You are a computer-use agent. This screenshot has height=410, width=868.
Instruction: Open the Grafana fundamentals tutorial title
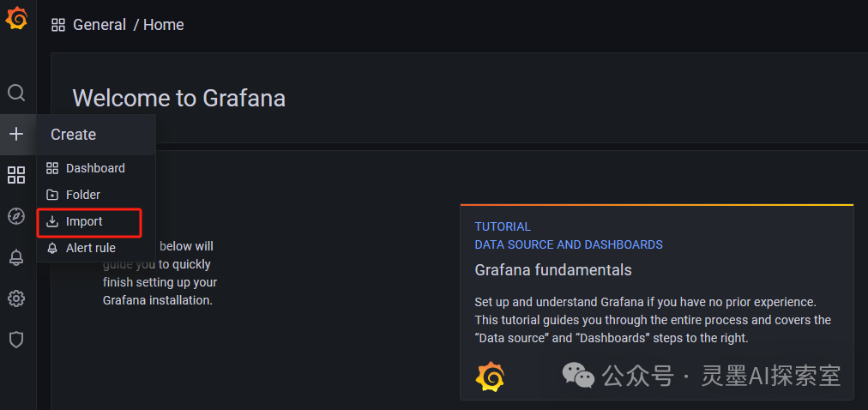pos(553,270)
